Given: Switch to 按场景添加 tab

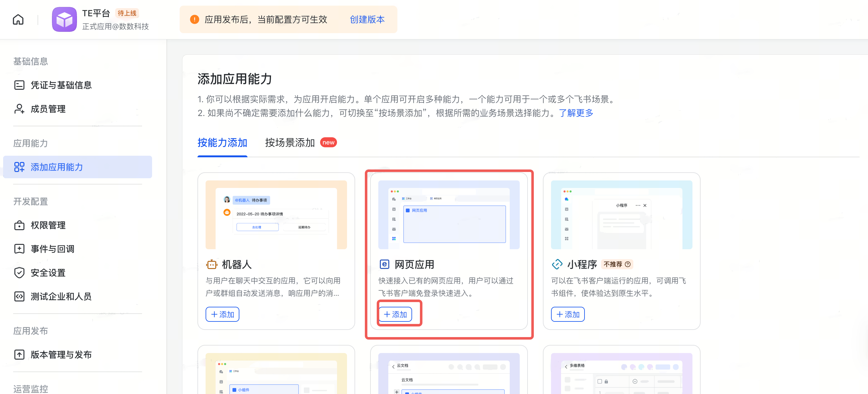Looking at the screenshot, I should coord(290,143).
